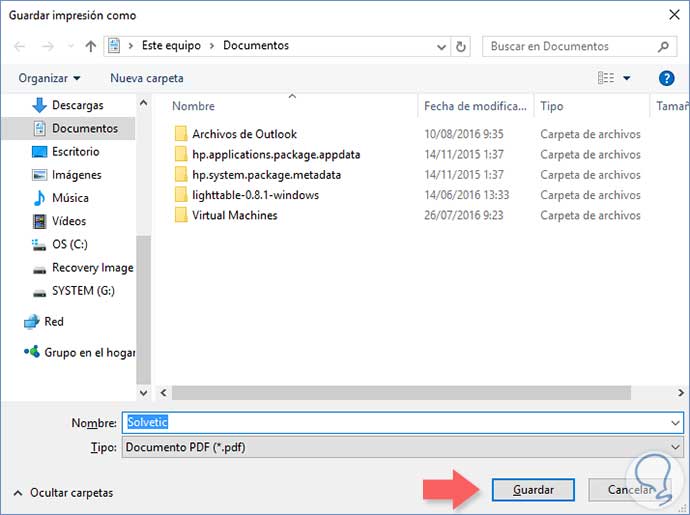Collapse folders with 'Ocultar carpetas'

[x=63, y=493]
